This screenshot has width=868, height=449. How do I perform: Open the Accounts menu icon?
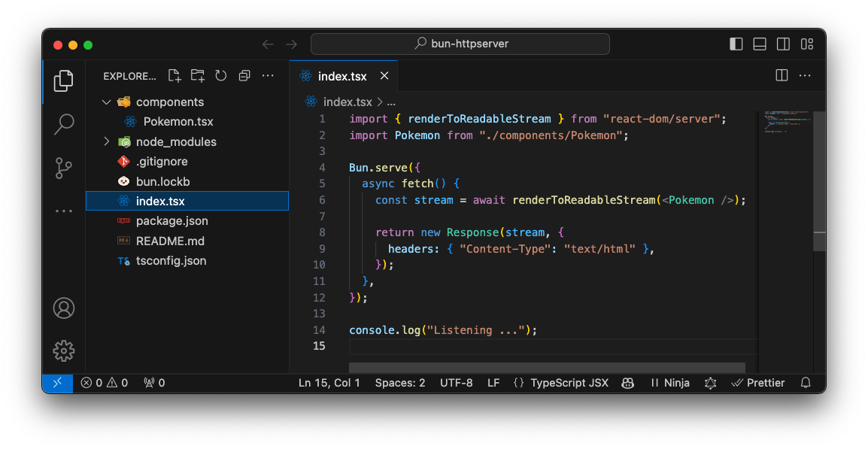click(64, 308)
